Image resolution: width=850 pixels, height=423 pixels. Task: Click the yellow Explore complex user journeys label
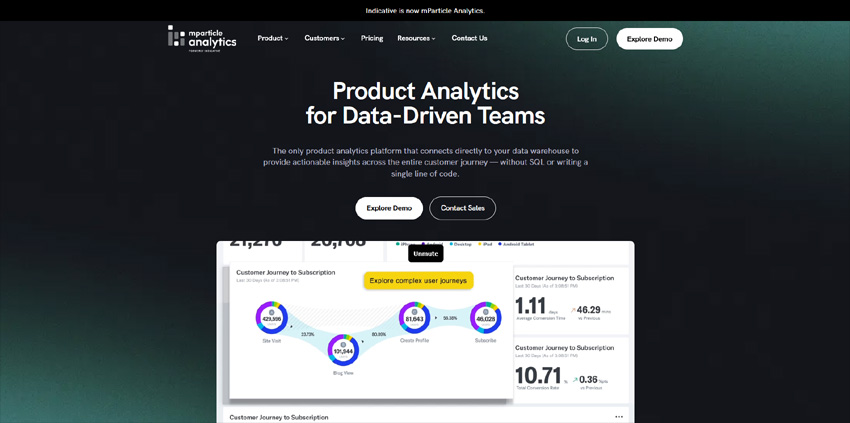418,280
